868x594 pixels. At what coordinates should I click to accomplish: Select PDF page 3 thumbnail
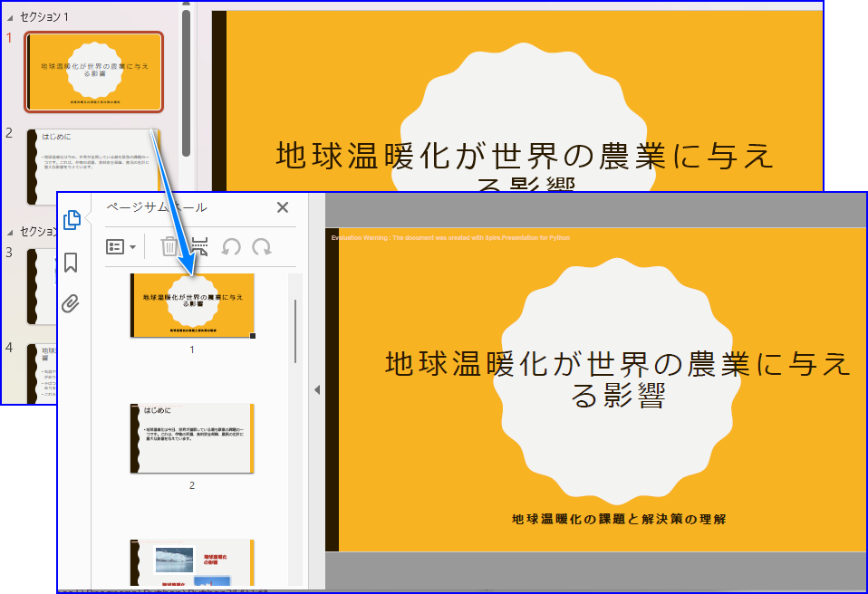pyautogui.click(x=192, y=562)
